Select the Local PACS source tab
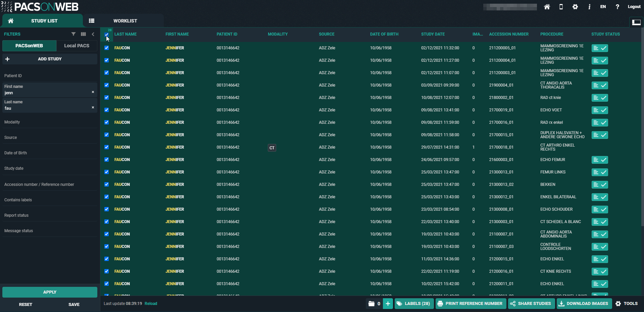 coord(77,46)
